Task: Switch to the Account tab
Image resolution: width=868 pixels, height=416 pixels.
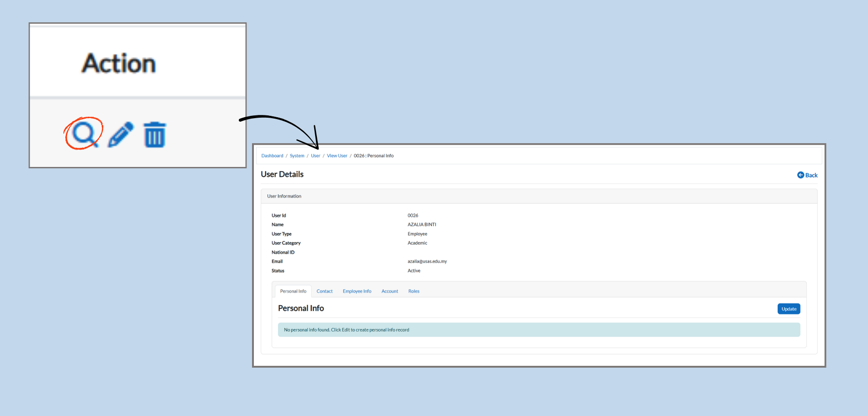Action: point(389,291)
